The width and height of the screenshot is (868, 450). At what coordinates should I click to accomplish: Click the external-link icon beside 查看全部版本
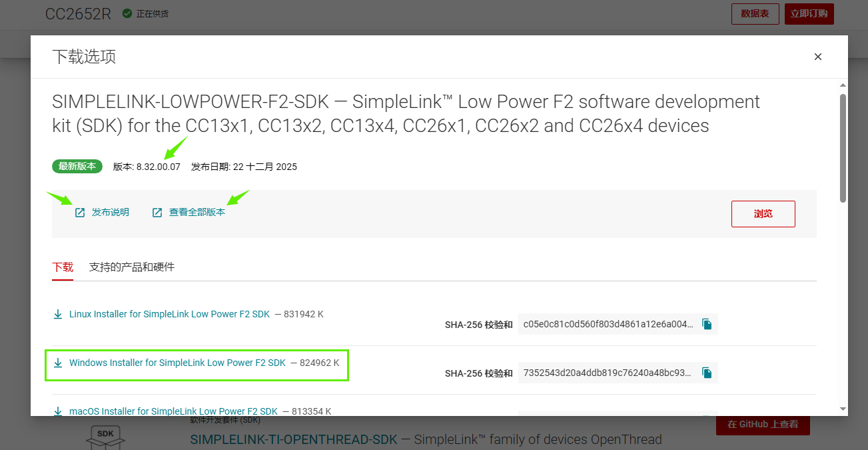(157, 213)
